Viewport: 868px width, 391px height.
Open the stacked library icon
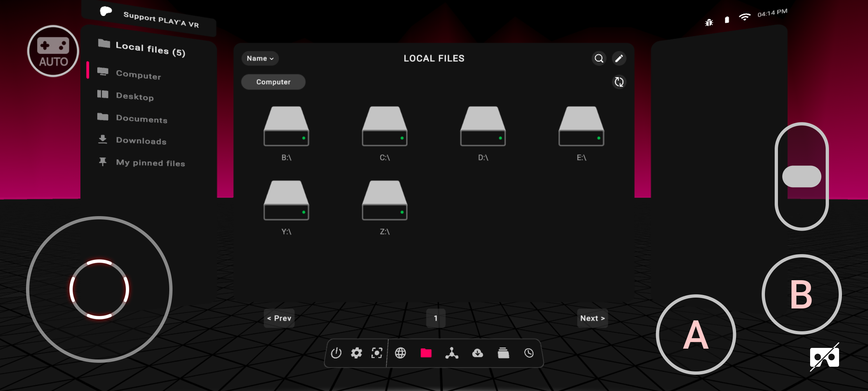click(x=503, y=353)
